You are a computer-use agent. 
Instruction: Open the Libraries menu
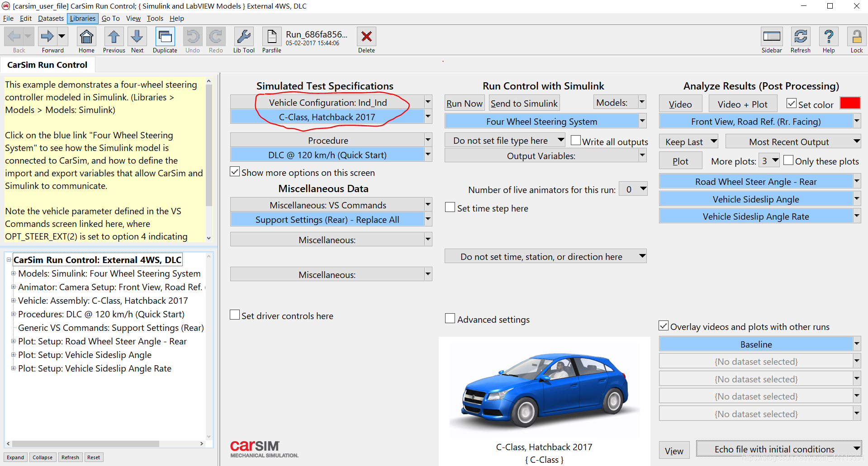(83, 19)
